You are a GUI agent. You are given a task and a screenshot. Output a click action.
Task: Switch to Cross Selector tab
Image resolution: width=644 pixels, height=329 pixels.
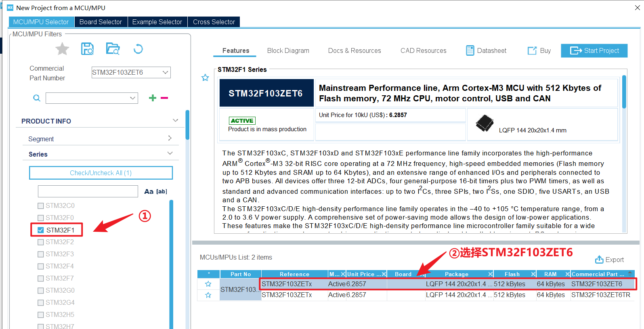214,22
